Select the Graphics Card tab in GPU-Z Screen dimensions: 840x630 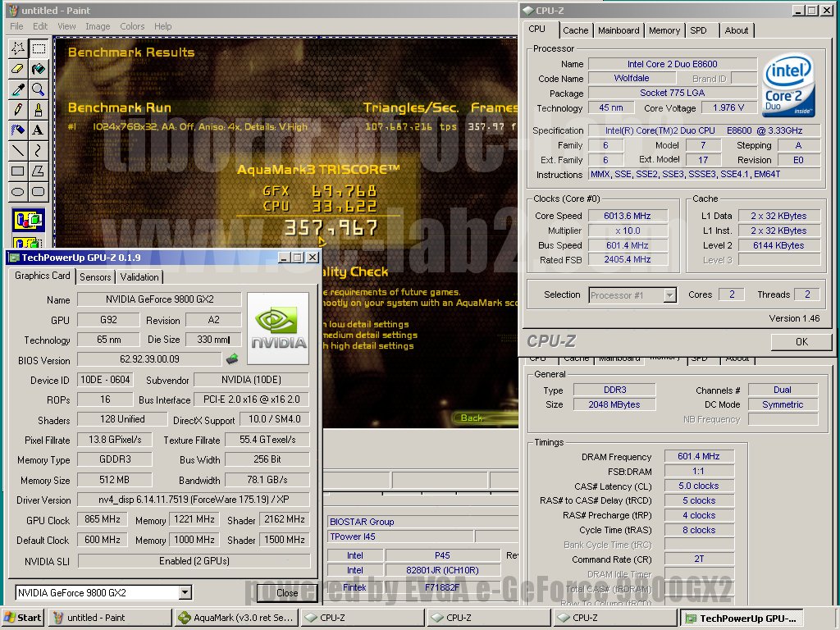coord(43,276)
